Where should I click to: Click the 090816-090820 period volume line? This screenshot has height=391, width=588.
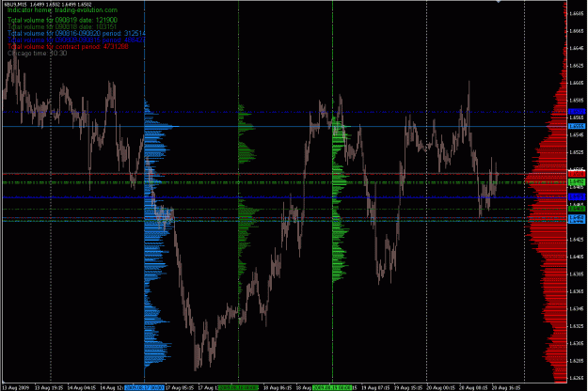tap(76, 33)
